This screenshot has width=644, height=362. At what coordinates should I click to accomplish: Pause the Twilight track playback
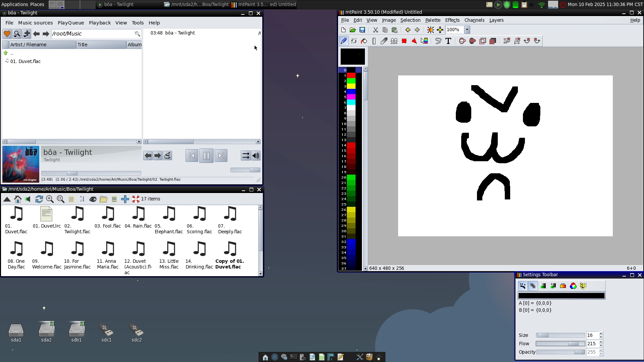coord(206,156)
